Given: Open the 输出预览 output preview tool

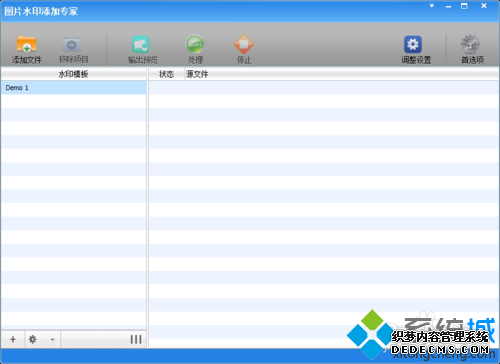Looking at the screenshot, I should pyautogui.click(x=141, y=44).
